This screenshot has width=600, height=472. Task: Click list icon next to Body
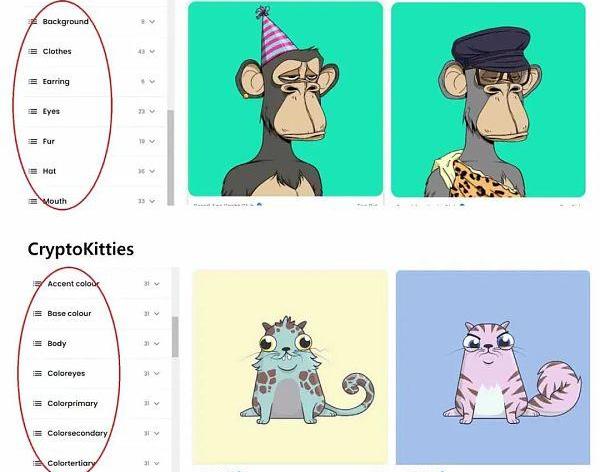[37, 343]
